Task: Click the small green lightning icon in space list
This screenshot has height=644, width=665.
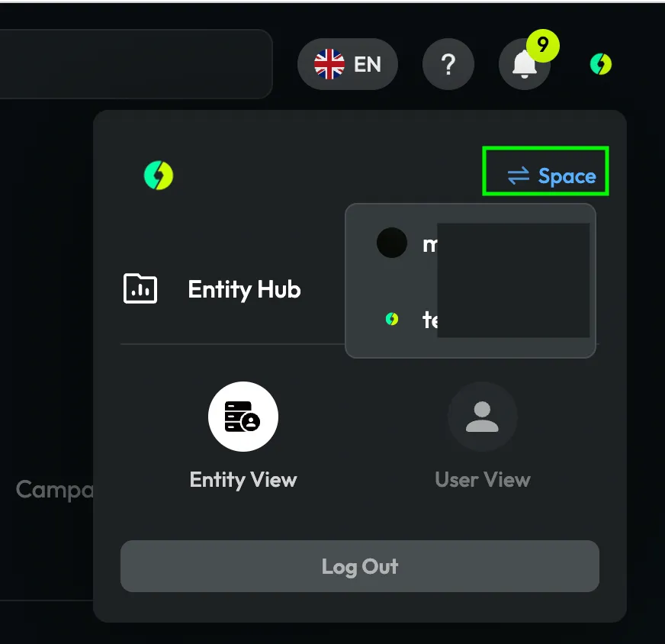Action: click(x=392, y=319)
